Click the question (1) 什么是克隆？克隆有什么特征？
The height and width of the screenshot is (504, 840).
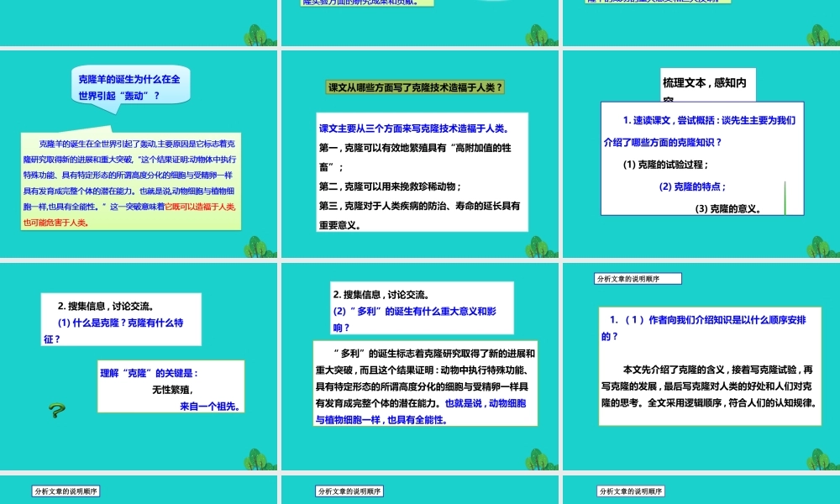pos(113,331)
